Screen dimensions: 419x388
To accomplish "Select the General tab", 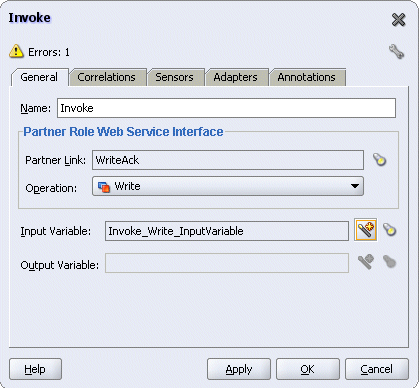I will point(39,77).
